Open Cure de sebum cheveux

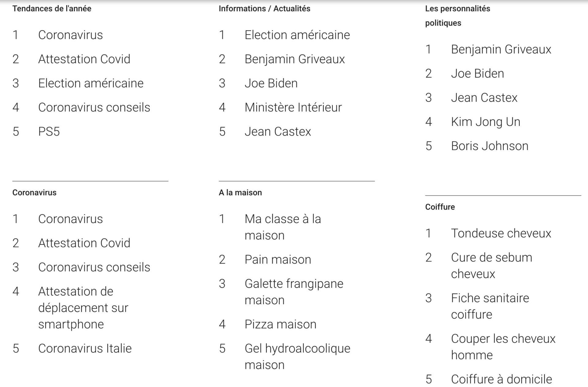[x=491, y=265]
